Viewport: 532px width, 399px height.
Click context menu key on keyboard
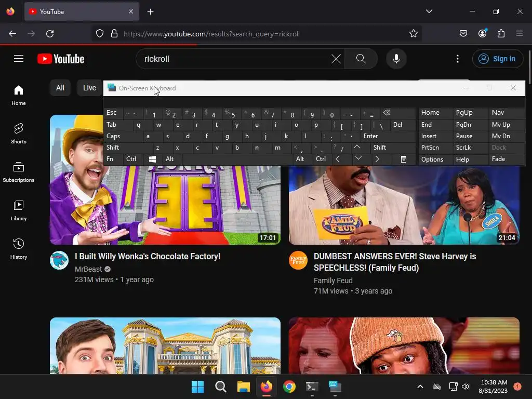(403, 159)
